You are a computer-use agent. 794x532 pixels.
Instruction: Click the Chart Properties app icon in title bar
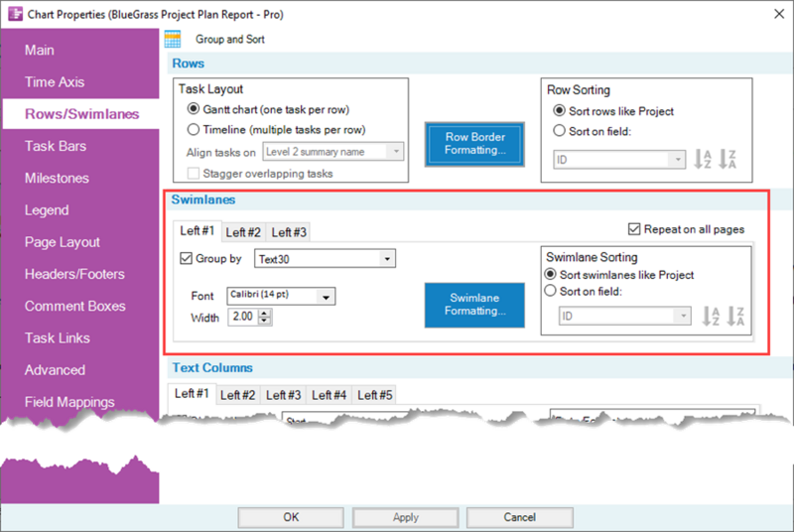click(x=15, y=14)
